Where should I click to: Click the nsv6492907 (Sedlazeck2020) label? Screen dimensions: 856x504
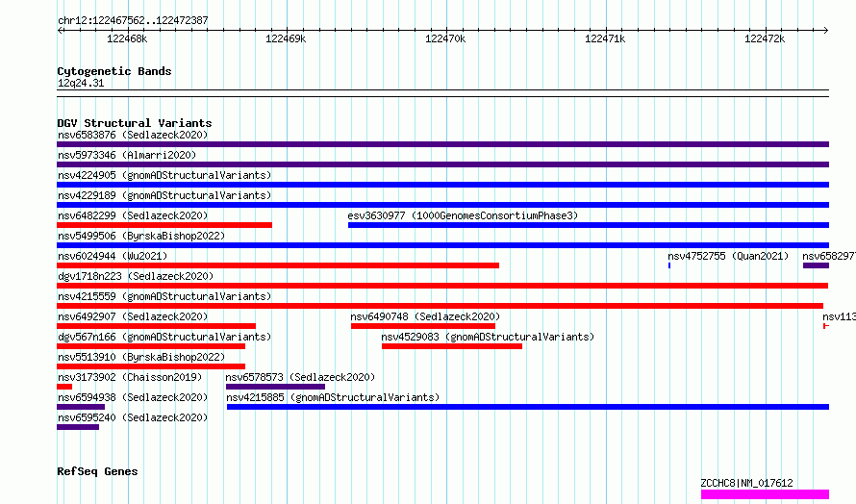click(133, 316)
